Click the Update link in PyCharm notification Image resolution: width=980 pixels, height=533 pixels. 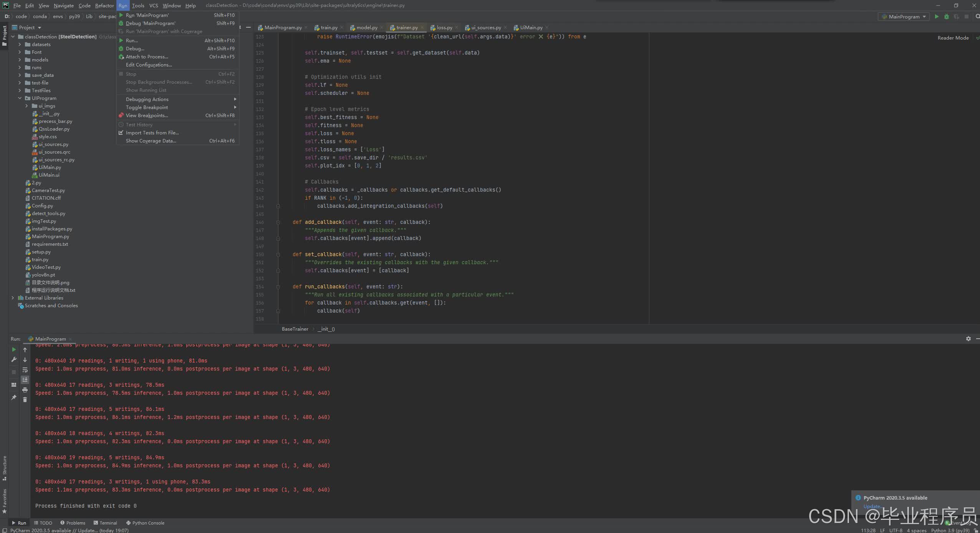(871, 506)
